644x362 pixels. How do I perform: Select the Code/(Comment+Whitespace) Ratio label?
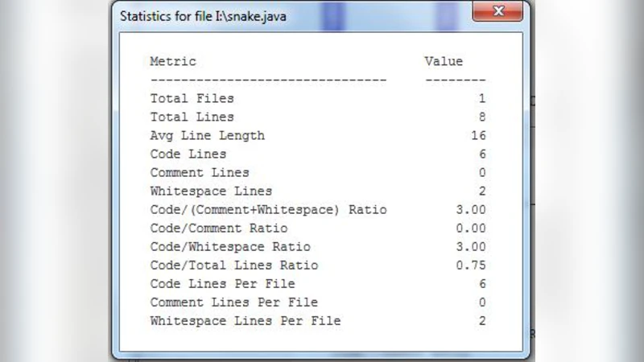pos(268,210)
